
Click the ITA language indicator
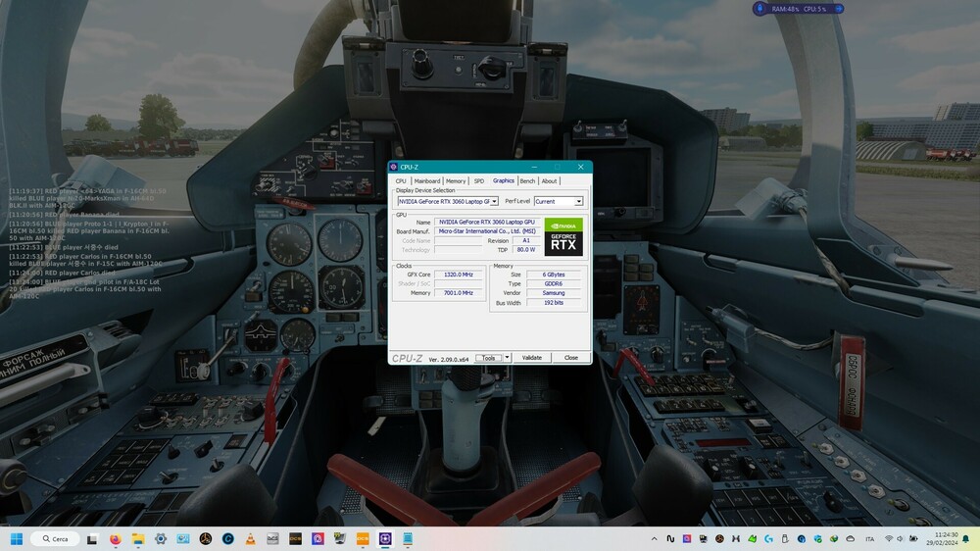(x=870, y=538)
